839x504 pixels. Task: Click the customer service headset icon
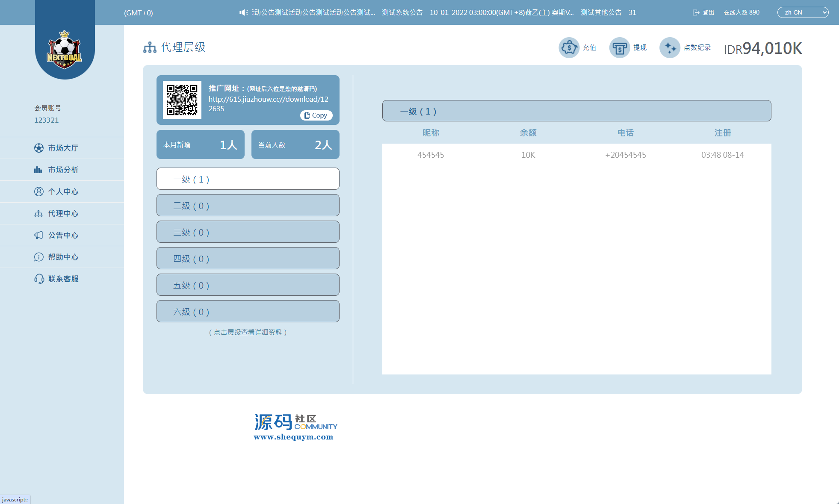click(x=39, y=279)
